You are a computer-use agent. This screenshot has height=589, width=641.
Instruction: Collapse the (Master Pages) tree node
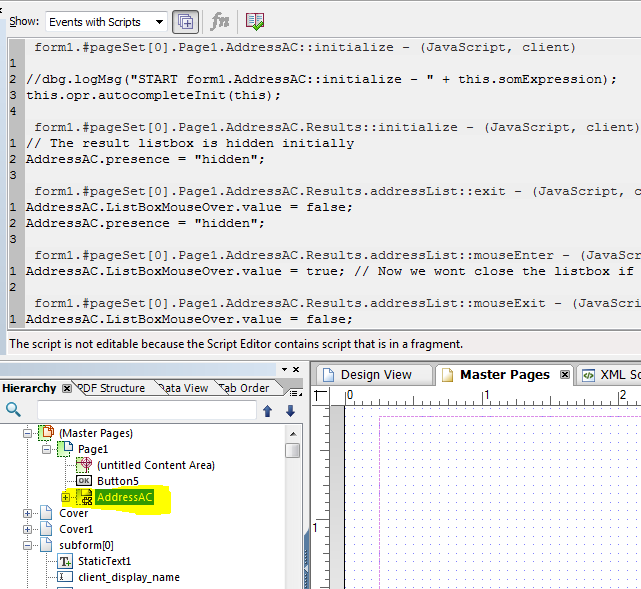click(28, 433)
